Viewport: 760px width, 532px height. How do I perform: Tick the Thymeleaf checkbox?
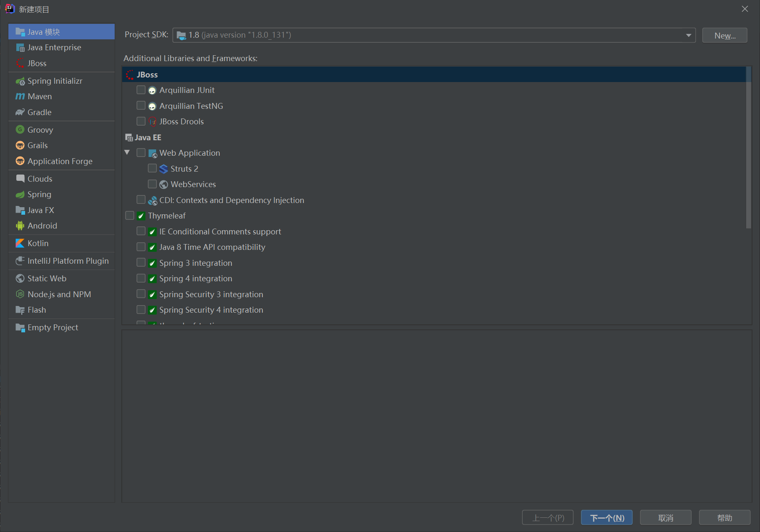click(130, 216)
